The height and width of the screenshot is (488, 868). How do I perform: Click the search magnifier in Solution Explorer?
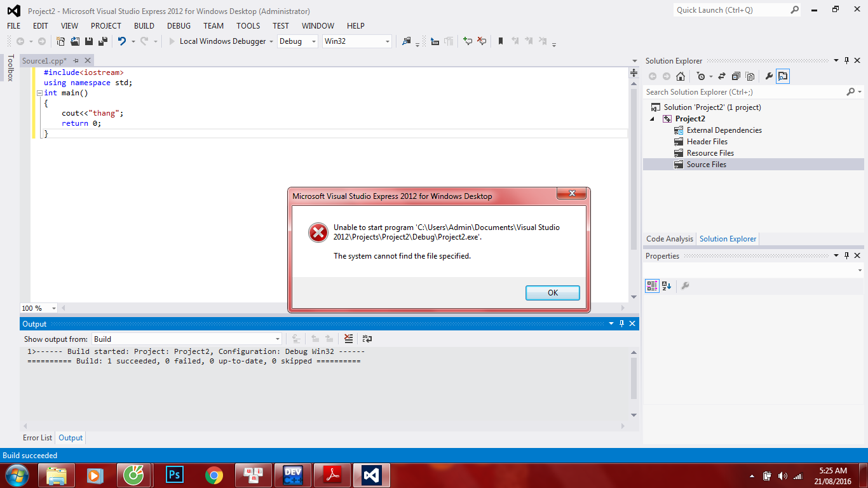click(x=851, y=92)
